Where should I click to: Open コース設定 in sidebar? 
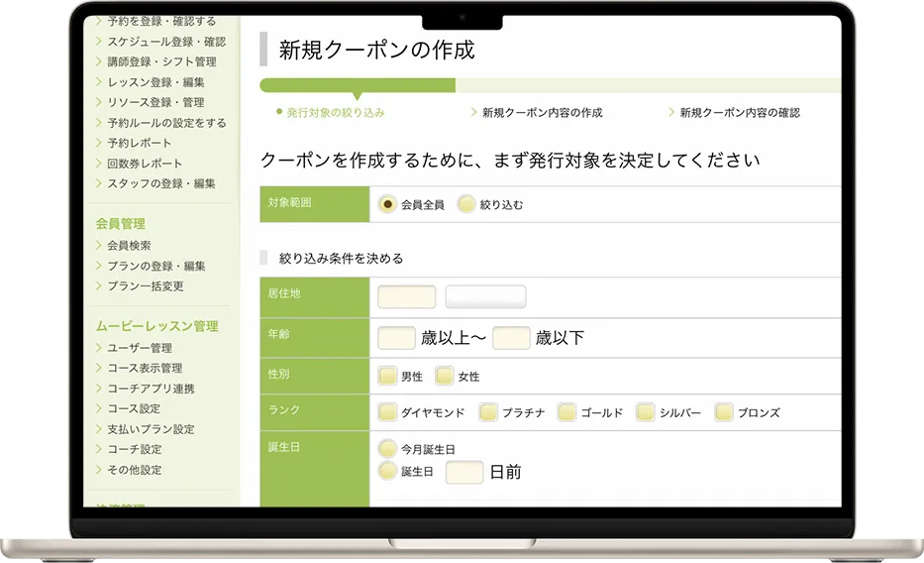tap(134, 409)
